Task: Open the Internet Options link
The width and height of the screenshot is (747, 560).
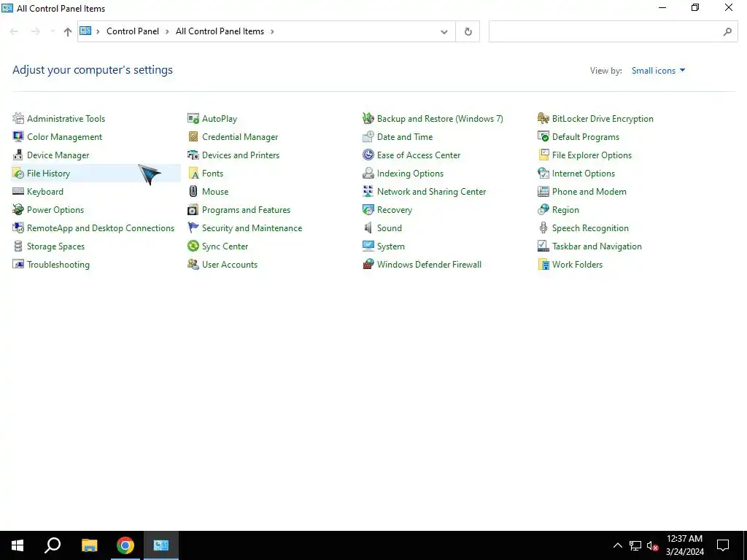Action: pyautogui.click(x=583, y=174)
